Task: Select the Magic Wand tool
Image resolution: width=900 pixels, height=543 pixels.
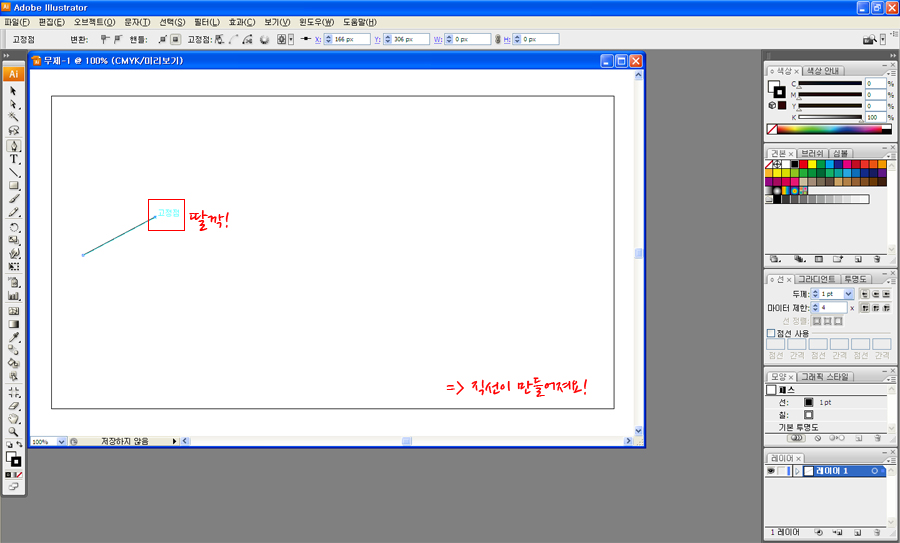Action: point(14,117)
